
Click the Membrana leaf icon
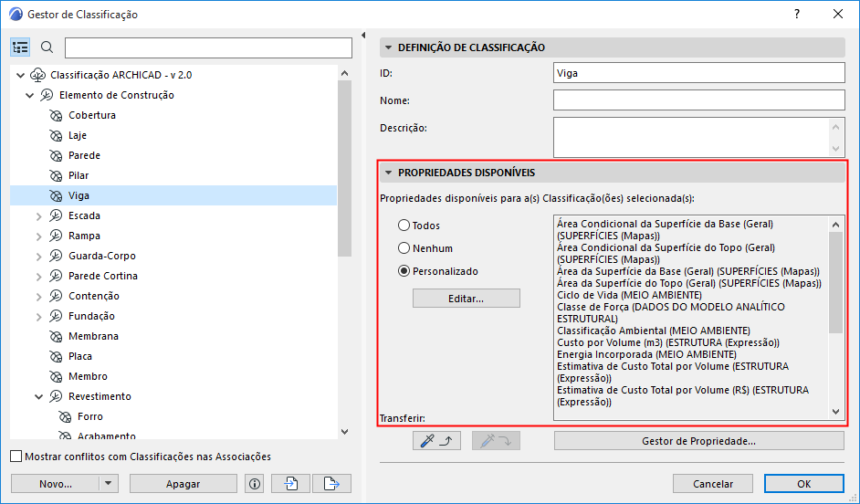[56, 336]
